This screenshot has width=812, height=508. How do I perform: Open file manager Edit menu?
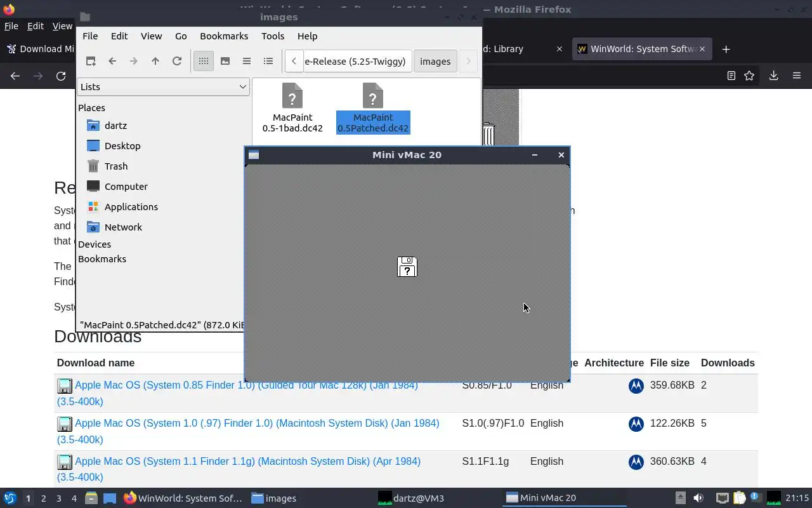tap(119, 36)
